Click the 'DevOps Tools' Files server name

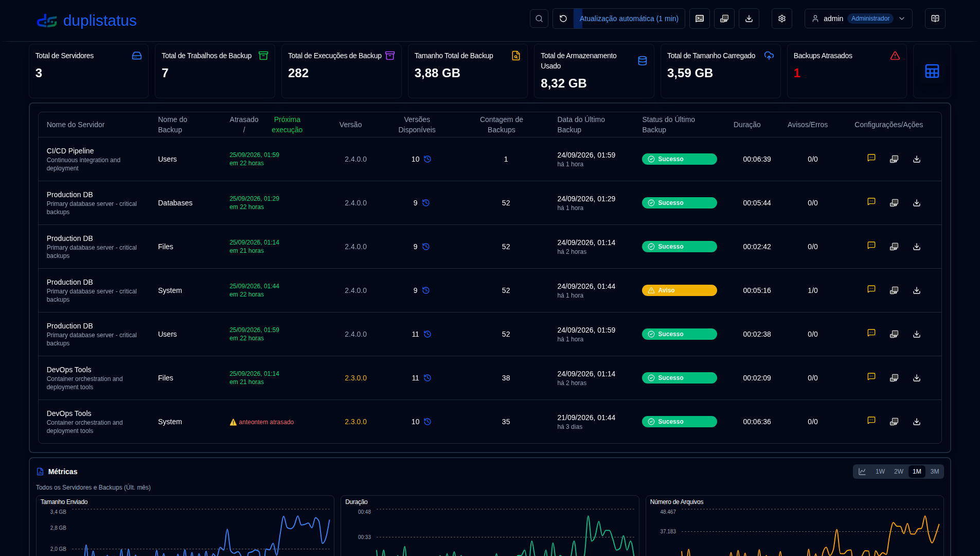tap(69, 370)
